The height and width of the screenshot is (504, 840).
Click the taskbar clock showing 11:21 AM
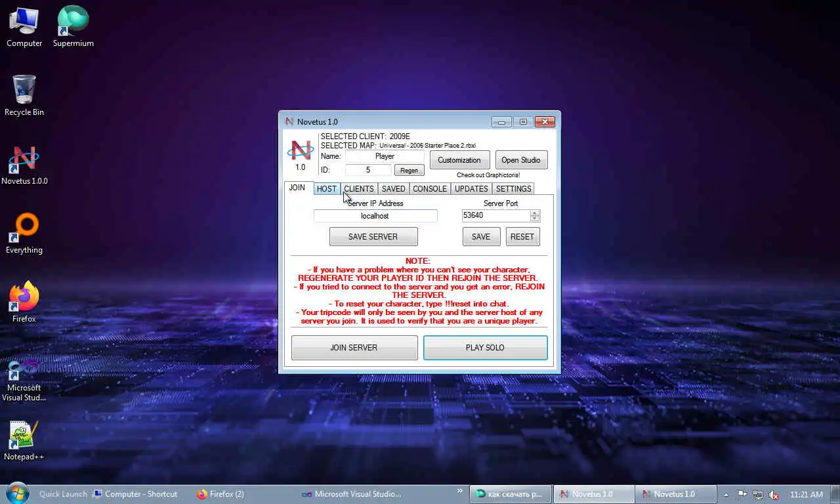pos(807,494)
